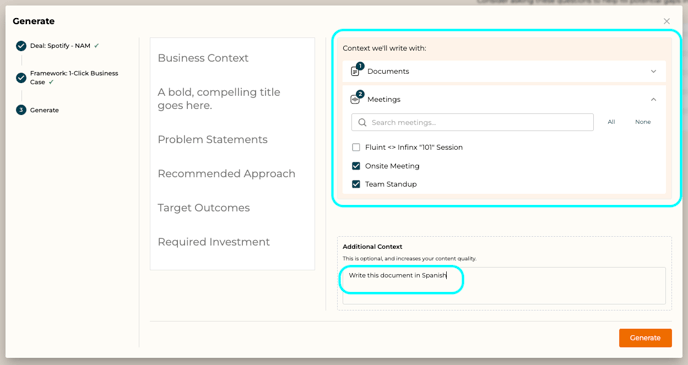Click the Team Standup label text

coord(391,184)
